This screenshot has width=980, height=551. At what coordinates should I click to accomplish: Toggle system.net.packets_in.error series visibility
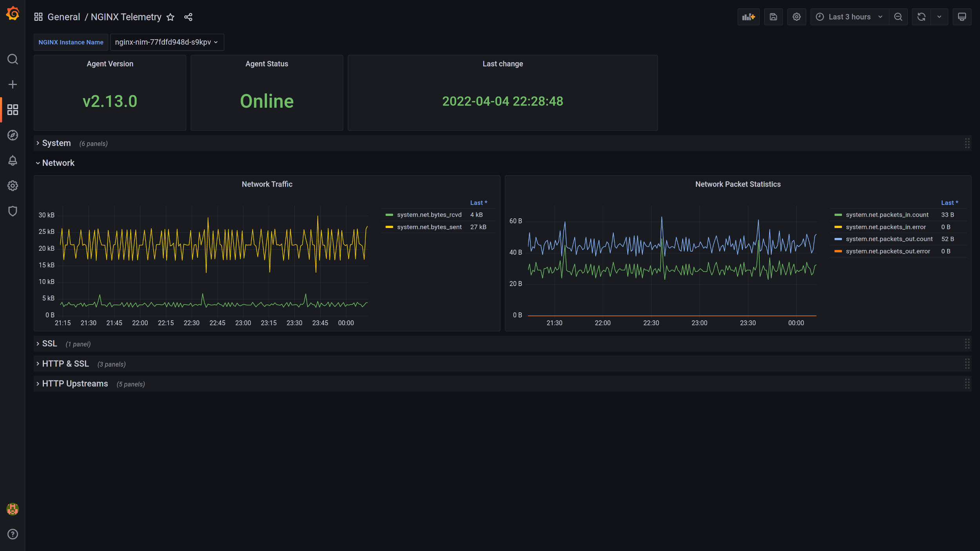(886, 227)
